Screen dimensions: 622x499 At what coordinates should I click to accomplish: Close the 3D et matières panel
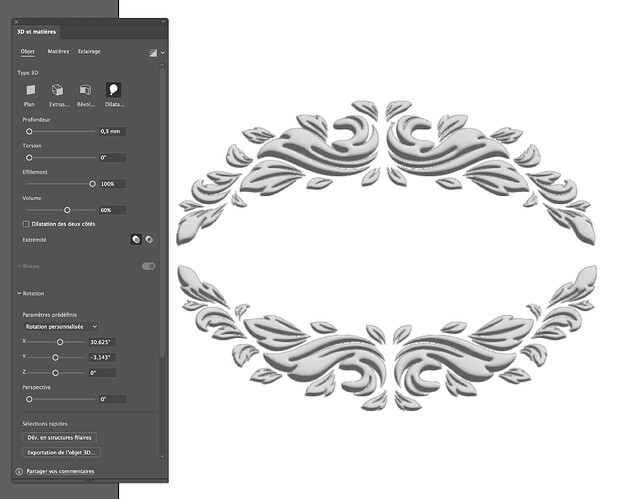click(16, 22)
